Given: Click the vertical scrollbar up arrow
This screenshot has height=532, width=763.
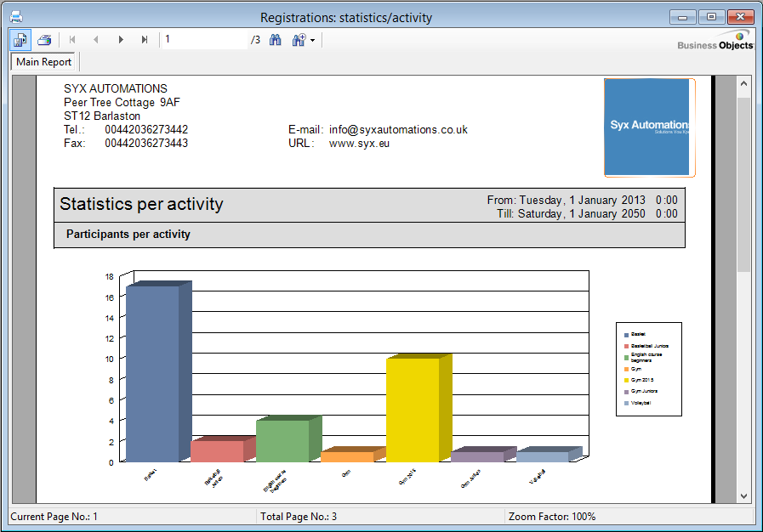Looking at the screenshot, I should [x=743, y=84].
